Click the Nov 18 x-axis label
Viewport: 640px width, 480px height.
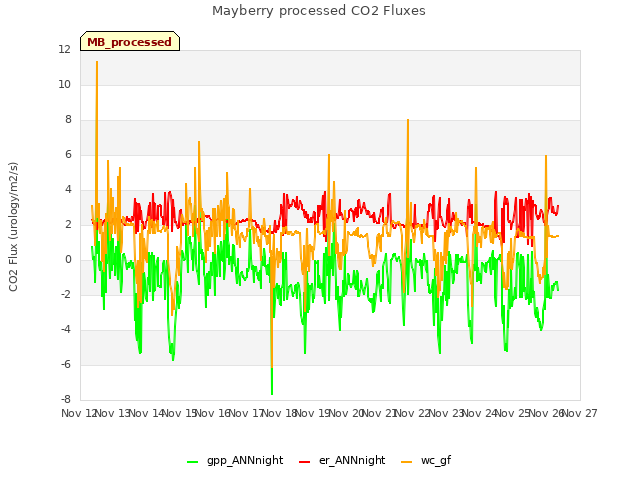[279, 413]
